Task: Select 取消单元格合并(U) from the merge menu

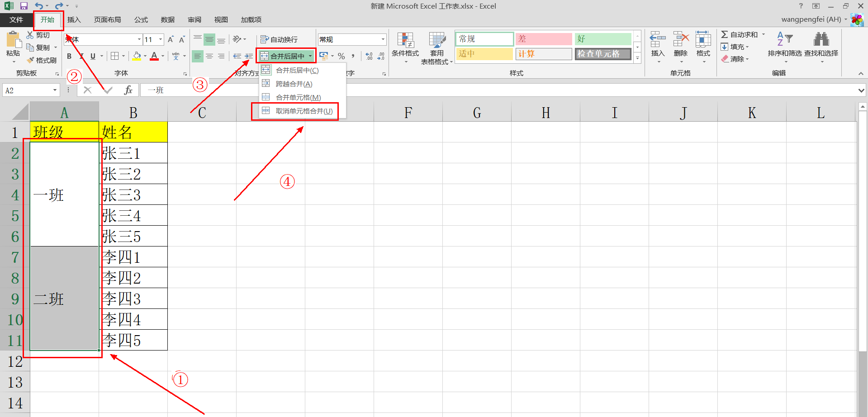Action: coord(302,111)
